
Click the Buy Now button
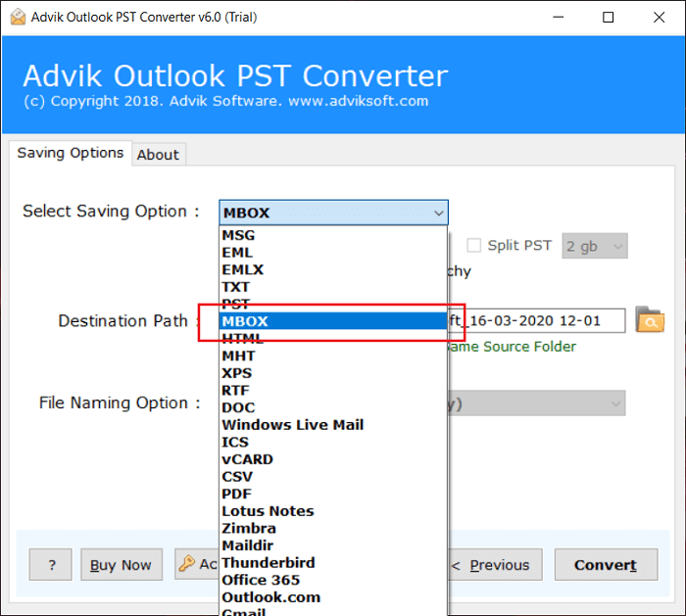click(x=122, y=565)
